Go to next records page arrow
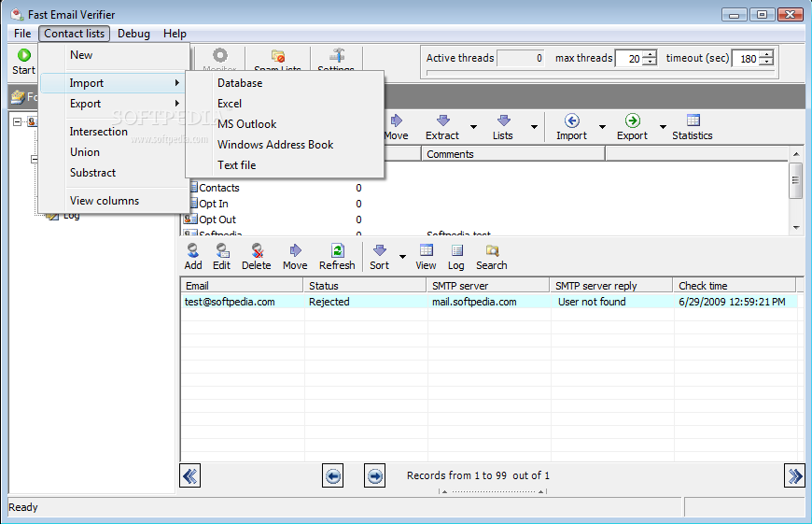812x524 pixels. [374, 475]
